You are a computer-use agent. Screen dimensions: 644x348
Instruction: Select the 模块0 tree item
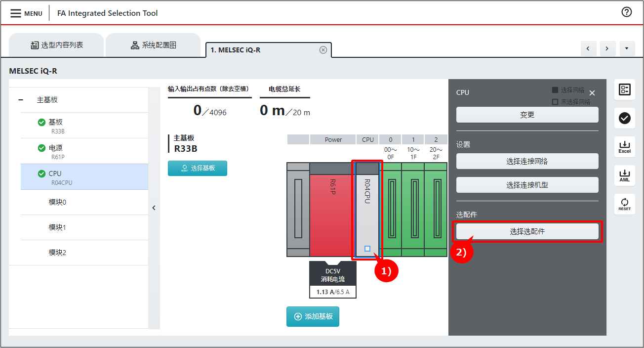coord(57,202)
